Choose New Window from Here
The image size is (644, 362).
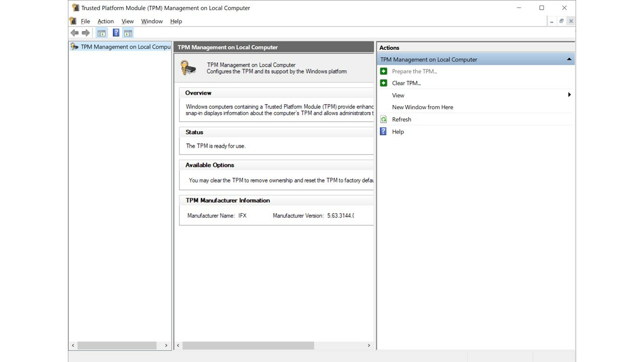pyautogui.click(x=423, y=107)
